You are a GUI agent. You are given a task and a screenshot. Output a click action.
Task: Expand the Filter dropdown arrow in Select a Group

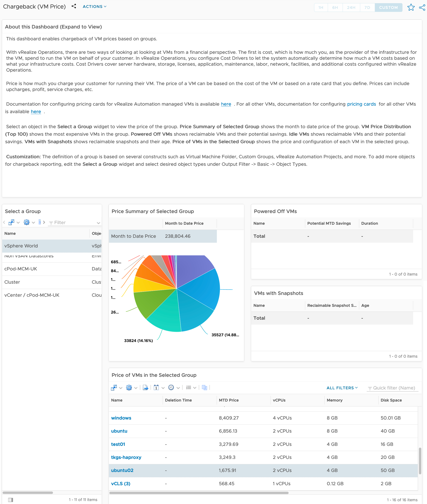click(x=98, y=223)
